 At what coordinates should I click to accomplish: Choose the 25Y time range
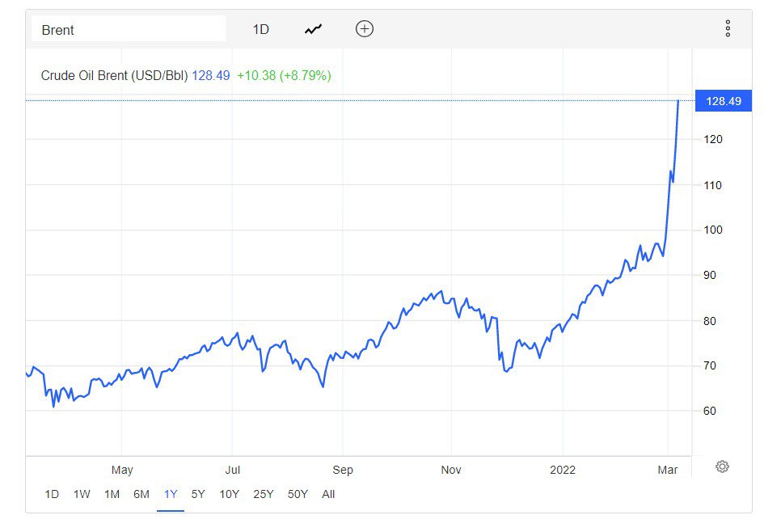(264, 494)
